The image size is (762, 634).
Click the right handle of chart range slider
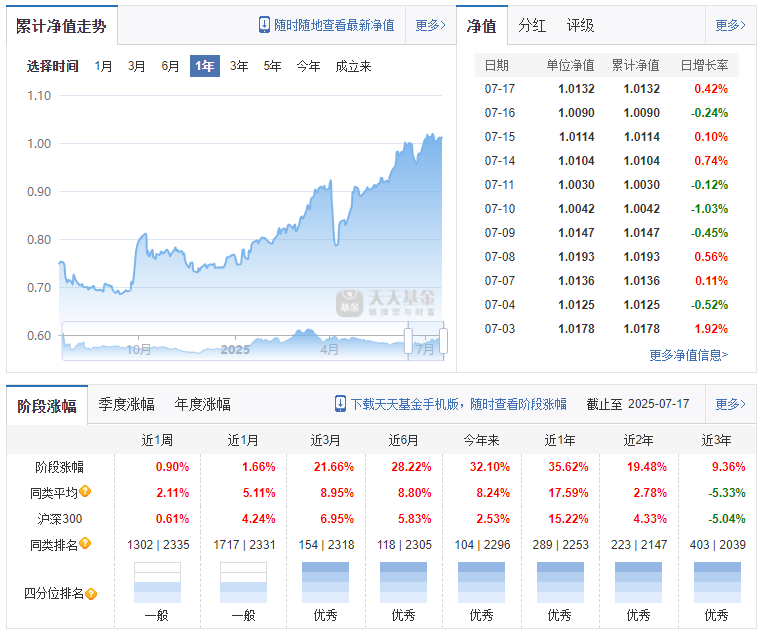point(443,341)
